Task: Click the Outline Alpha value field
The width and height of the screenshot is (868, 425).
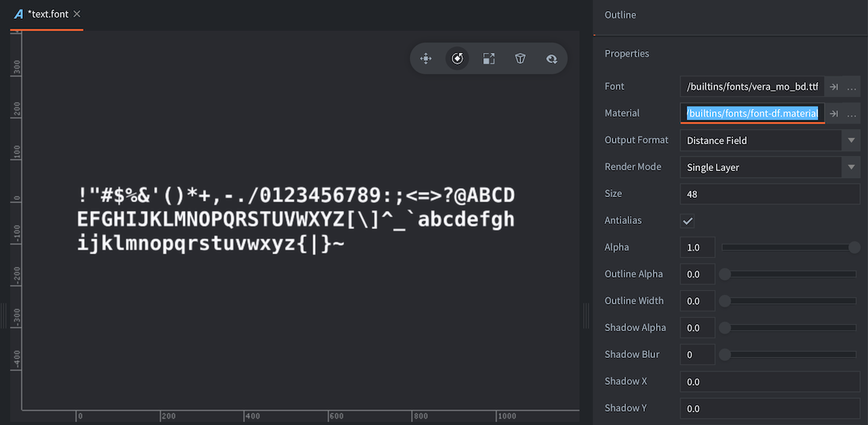Action: [x=698, y=274]
